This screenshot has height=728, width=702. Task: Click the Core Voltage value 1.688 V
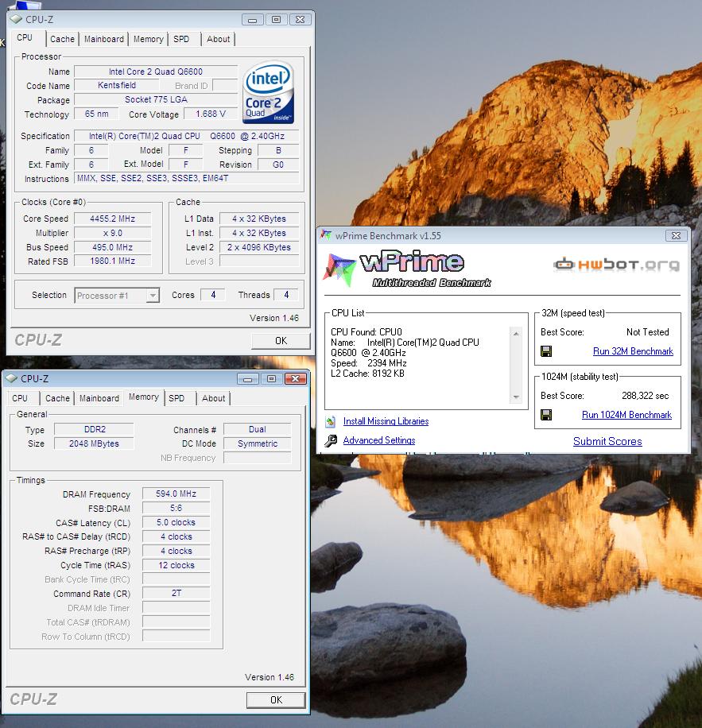click(x=211, y=114)
